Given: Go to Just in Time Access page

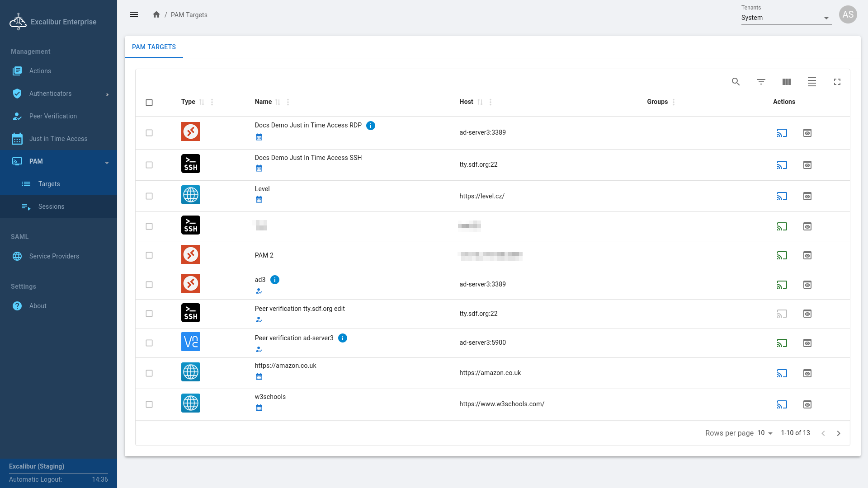Looking at the screenshot, I should (x=58, y=139).
